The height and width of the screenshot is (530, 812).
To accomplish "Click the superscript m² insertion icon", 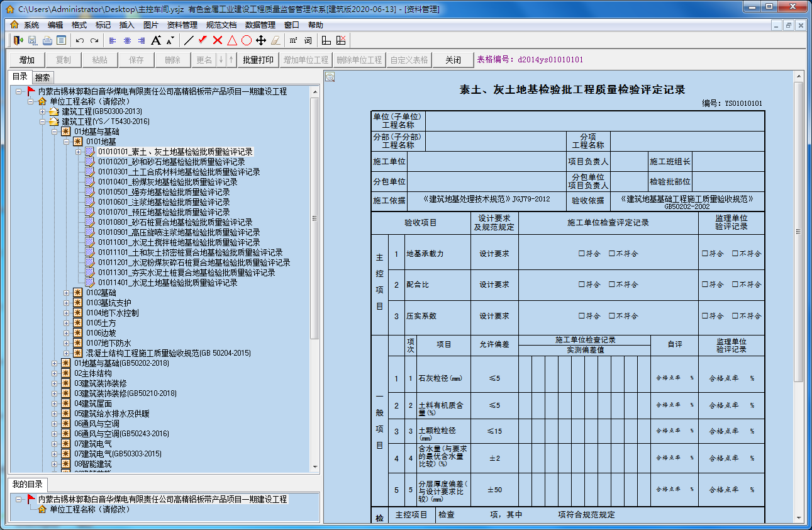I will pos(294,40).
